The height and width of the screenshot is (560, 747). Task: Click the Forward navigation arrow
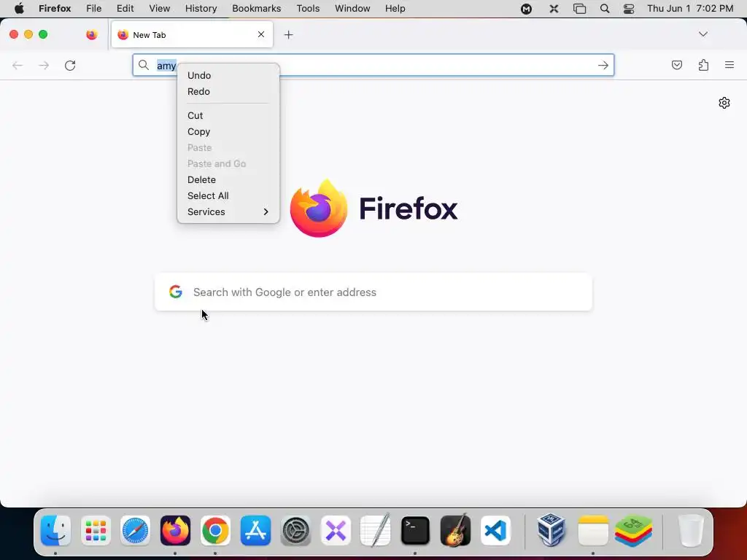(x=44, y=65)
